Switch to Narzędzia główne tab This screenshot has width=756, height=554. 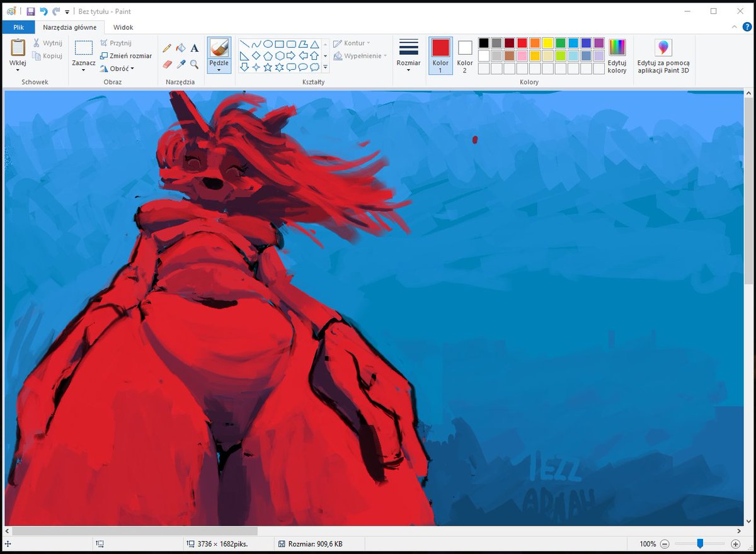tap(70, 27)
